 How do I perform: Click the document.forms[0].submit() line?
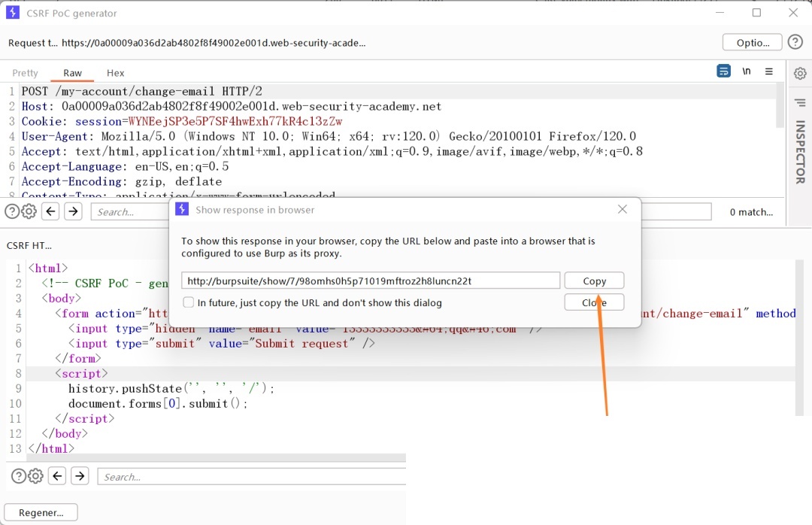[158, 403]
